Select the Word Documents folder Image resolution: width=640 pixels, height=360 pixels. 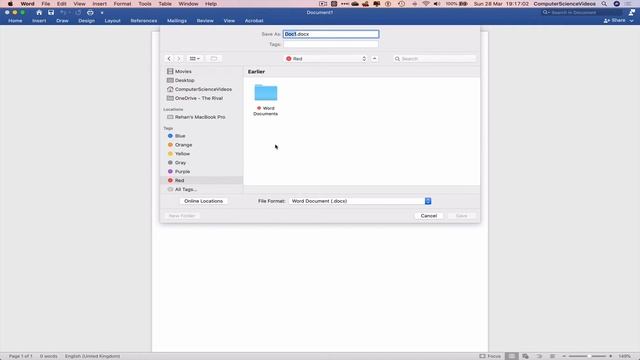tap(266, 100)
